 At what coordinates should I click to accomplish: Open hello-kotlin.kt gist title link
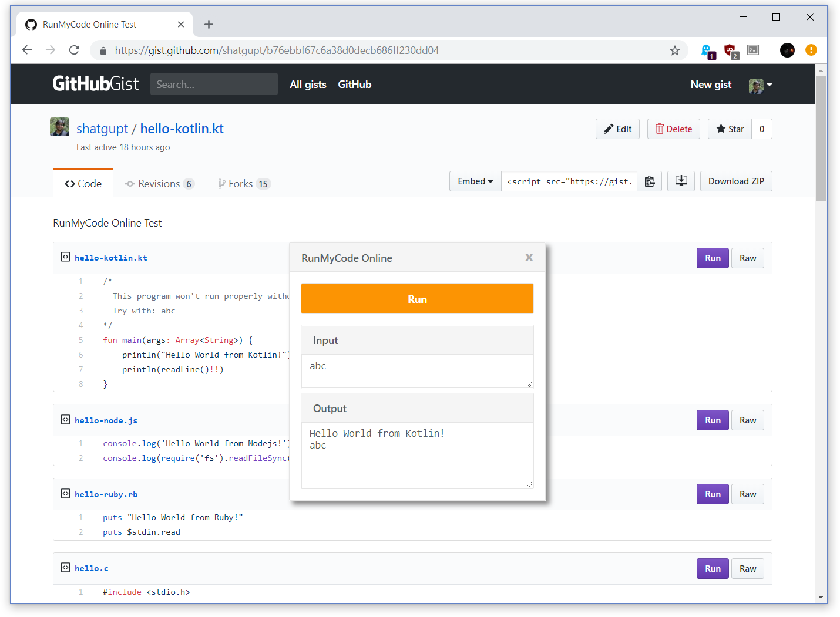[182, 129]
